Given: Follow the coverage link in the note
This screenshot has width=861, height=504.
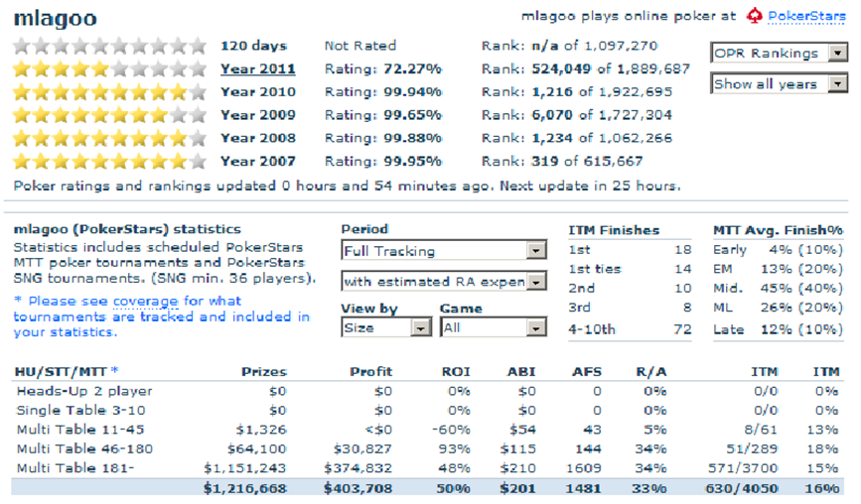Looking at the screenshot, I should pos(145,301).
